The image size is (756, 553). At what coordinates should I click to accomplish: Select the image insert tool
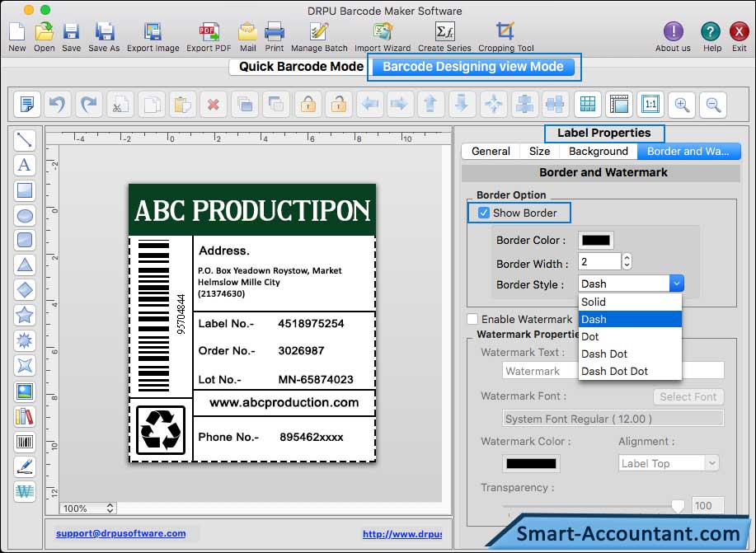pos(25,391)
